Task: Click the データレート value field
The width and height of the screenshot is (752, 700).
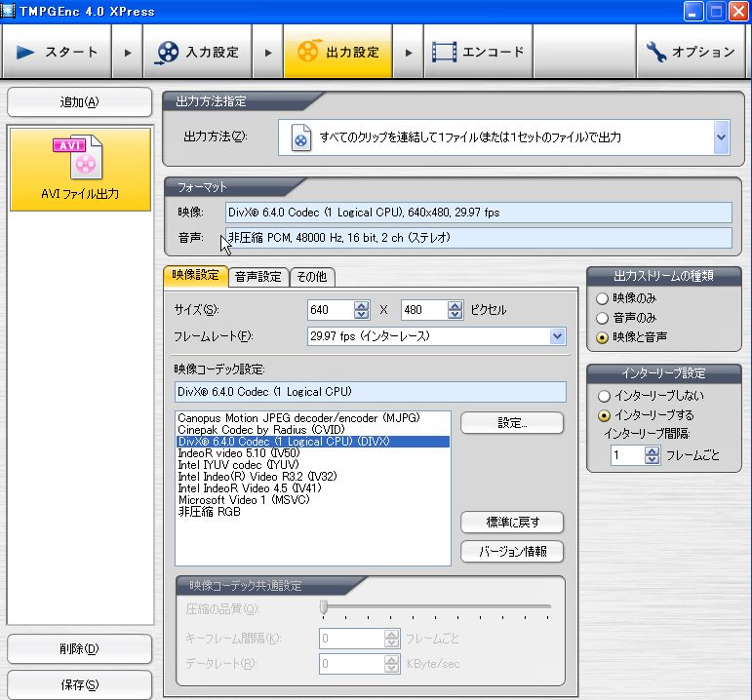Action: tap(352, 664)
